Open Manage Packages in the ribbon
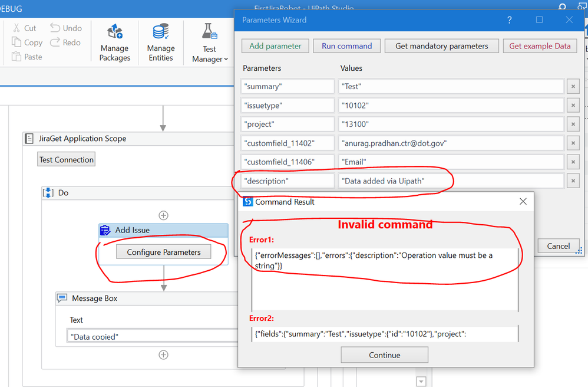588x387 pixels. 115,42
